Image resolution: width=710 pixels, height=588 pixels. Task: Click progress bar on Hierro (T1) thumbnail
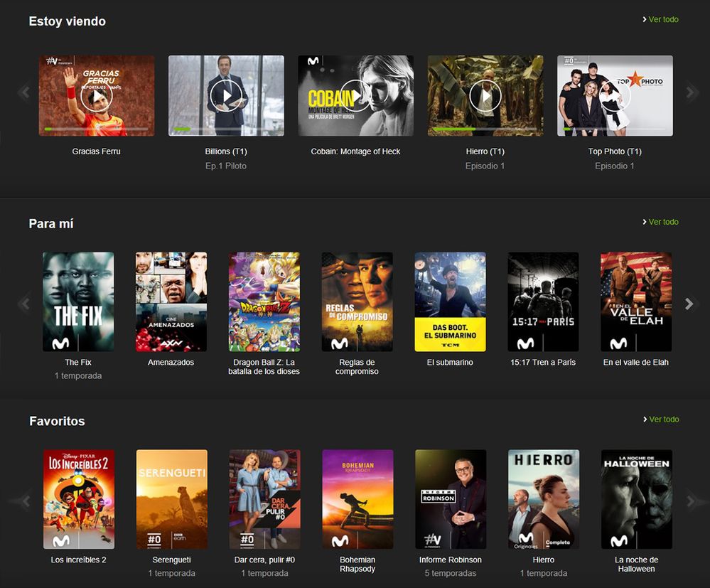[485, 129]
